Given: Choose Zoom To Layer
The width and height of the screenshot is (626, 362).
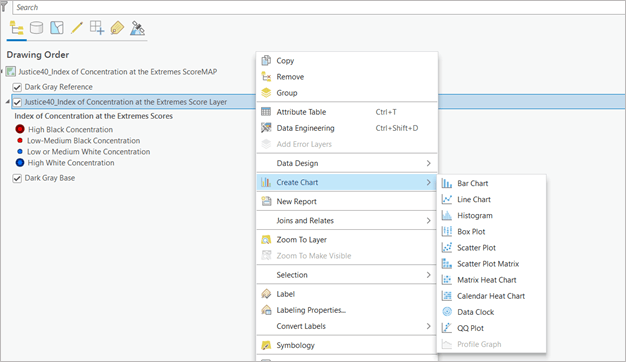Looking at the screenshot, I should click(347, 240).
